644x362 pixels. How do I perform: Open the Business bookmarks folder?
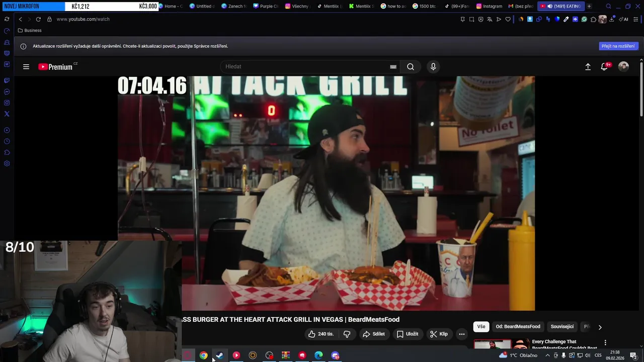30,31
